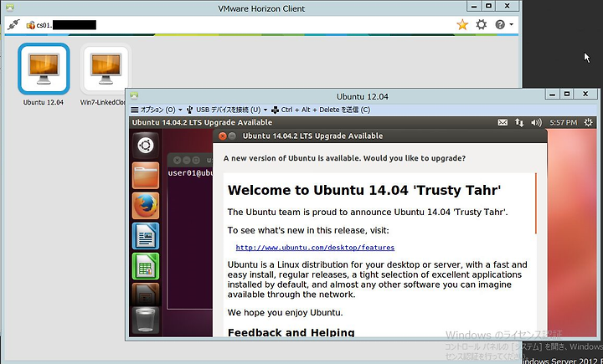Click 'We hope you enjoy Ubuntu.' text
The width and height of the screenshot is (603, 364).
[x=285, y=312]
